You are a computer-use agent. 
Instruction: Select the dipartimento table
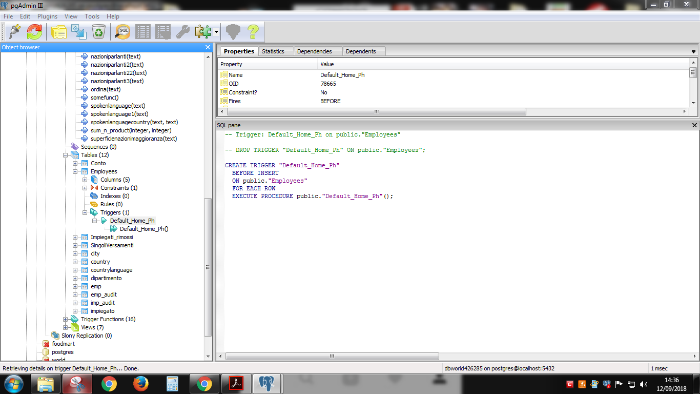tap(106, 278)
